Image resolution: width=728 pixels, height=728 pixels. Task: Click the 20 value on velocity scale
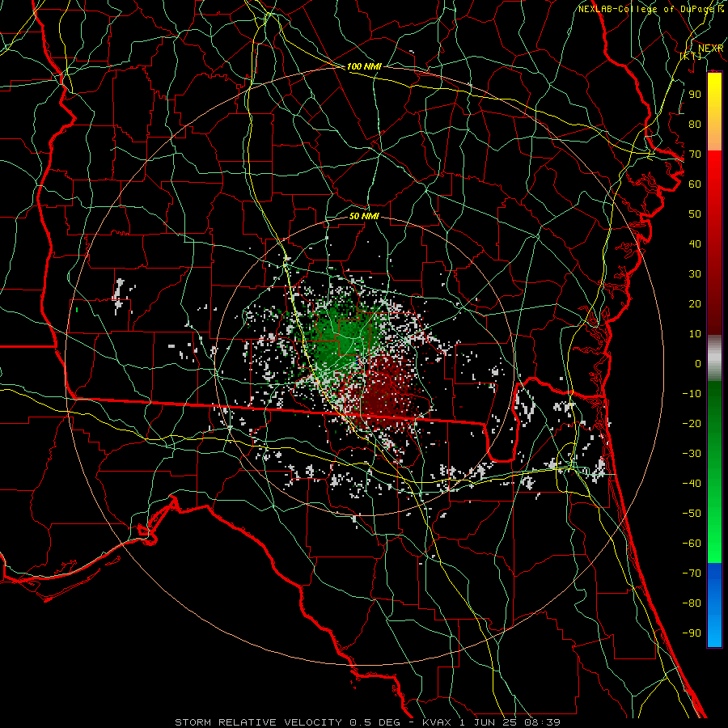pyautogui.click(x=695, y=303)
